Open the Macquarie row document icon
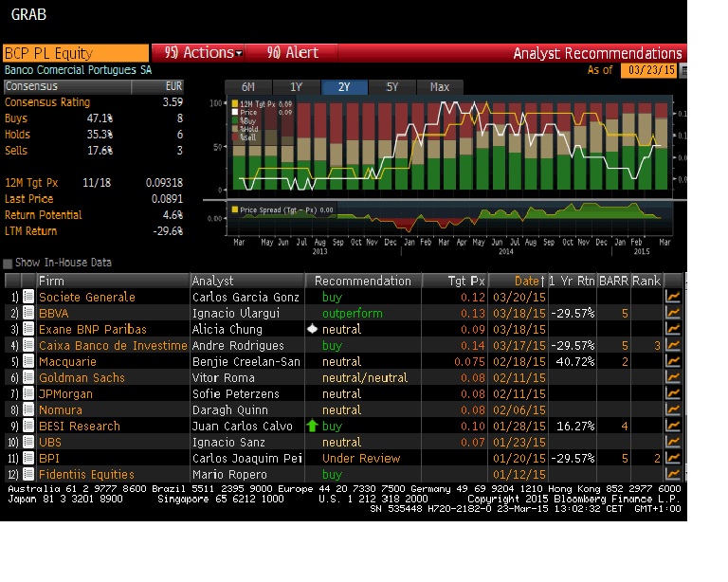This screenshot has height=582, width=728. 27,362
